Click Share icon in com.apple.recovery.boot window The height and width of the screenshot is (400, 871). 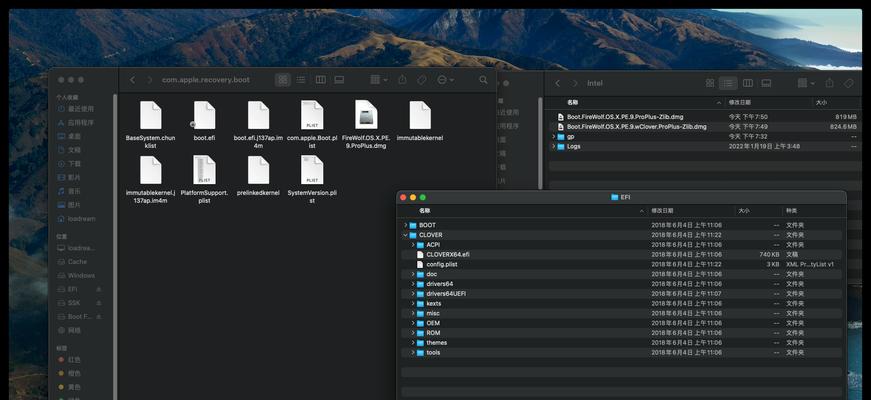click(x=402, y=80)
